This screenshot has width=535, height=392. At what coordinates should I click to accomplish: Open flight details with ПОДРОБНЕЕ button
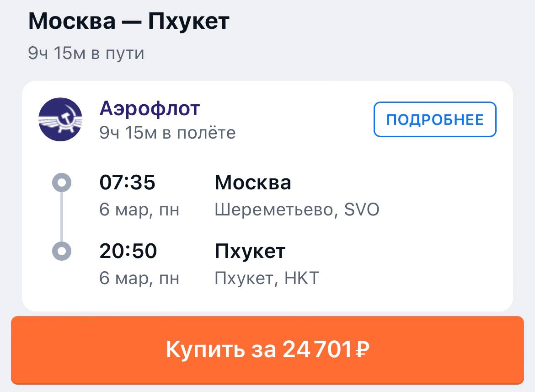tap(434, 119)
